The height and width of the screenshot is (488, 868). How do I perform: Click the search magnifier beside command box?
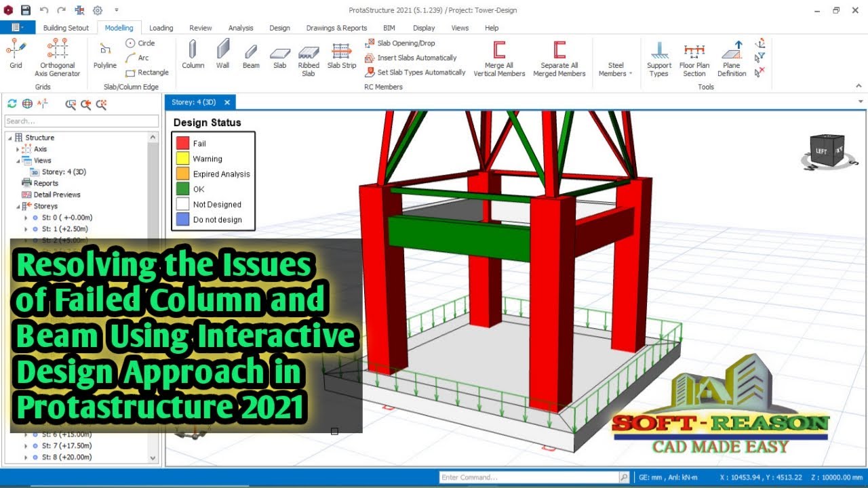(x=624, y=477)
